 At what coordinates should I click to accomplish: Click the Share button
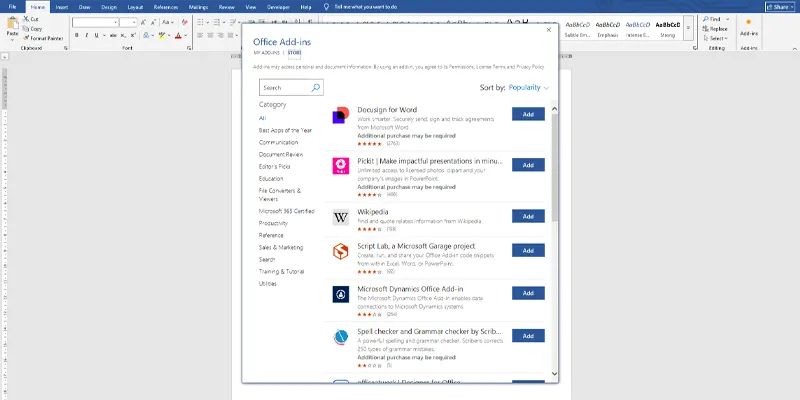click(x=778, y=7)
